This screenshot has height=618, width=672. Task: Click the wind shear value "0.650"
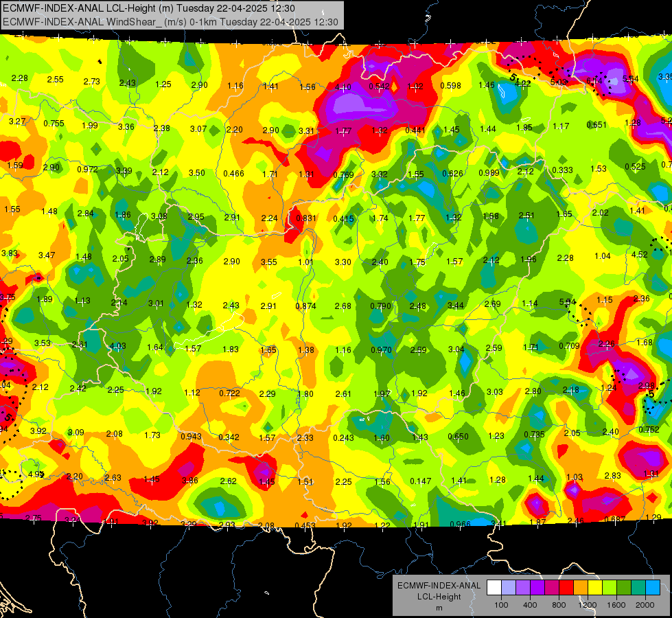click(458, 437)
